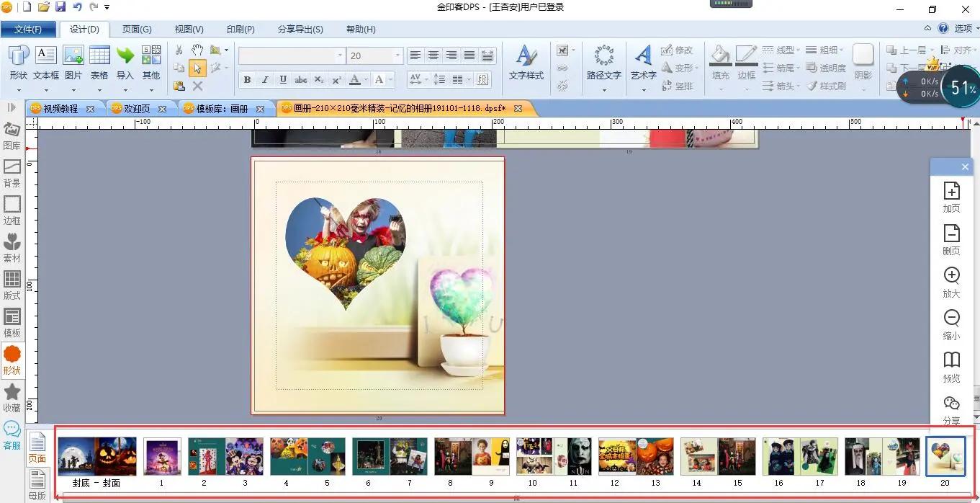This screenshot has width=980, height=503.
Task: Click the 加页 add page icon
Action: tap(951, 197)
